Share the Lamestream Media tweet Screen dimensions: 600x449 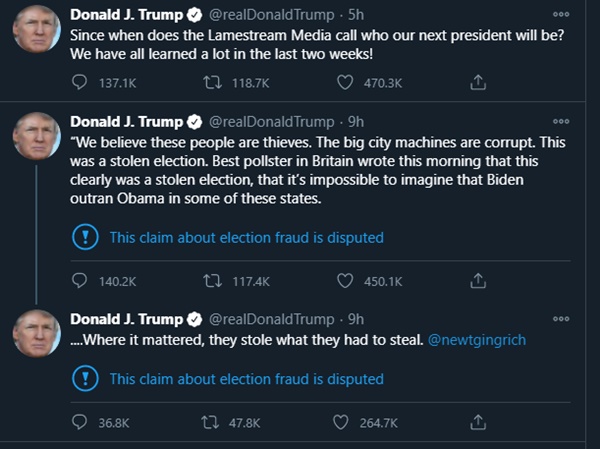478,81
